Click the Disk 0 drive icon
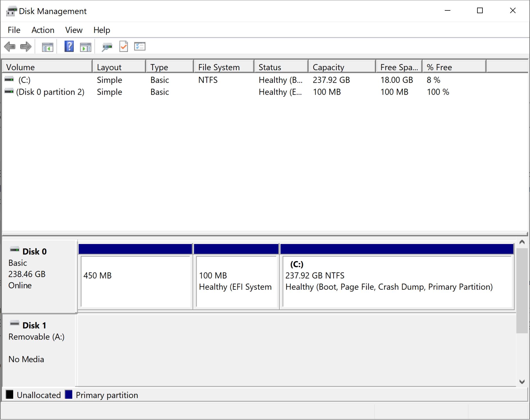Viewport: 530px width, 420px height. point(15,250)
